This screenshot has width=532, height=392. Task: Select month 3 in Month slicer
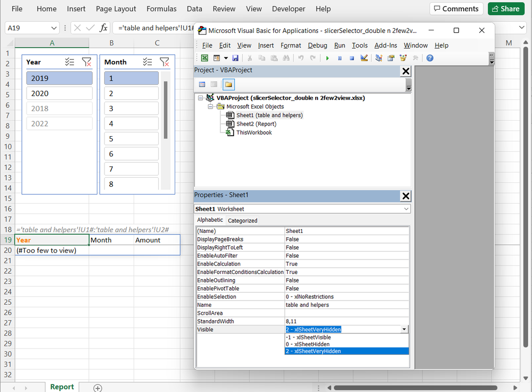[132, 109]
